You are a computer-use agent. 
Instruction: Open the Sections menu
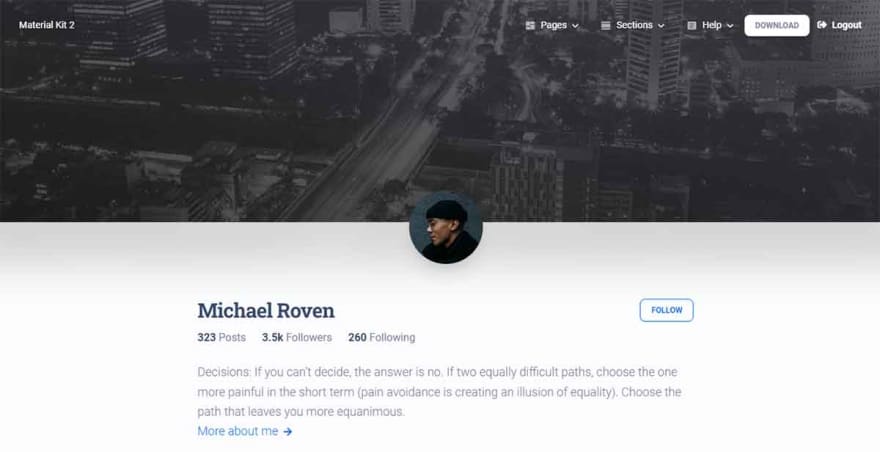pyautogui.click(x=633, y=25)
